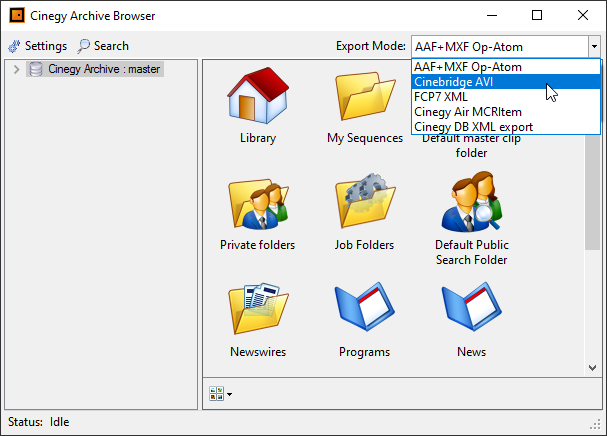The height and width of the screenshot is (436, 607).
Task: Click the Library text label
Action: click(258, 138)
